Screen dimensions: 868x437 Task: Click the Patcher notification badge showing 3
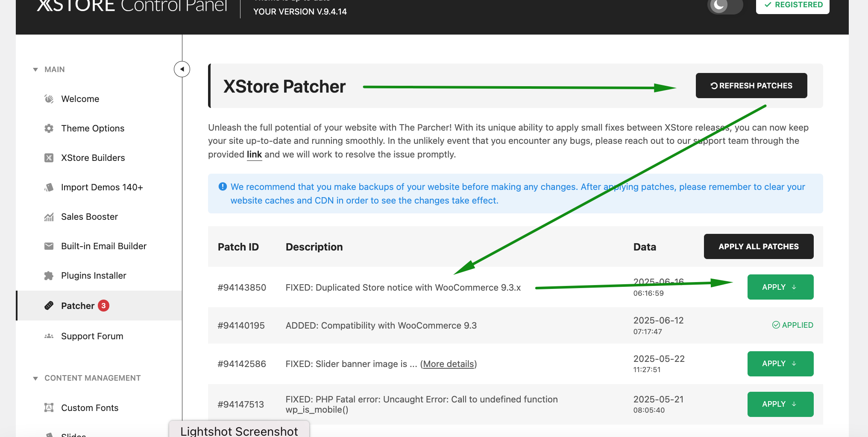(103, 306)
